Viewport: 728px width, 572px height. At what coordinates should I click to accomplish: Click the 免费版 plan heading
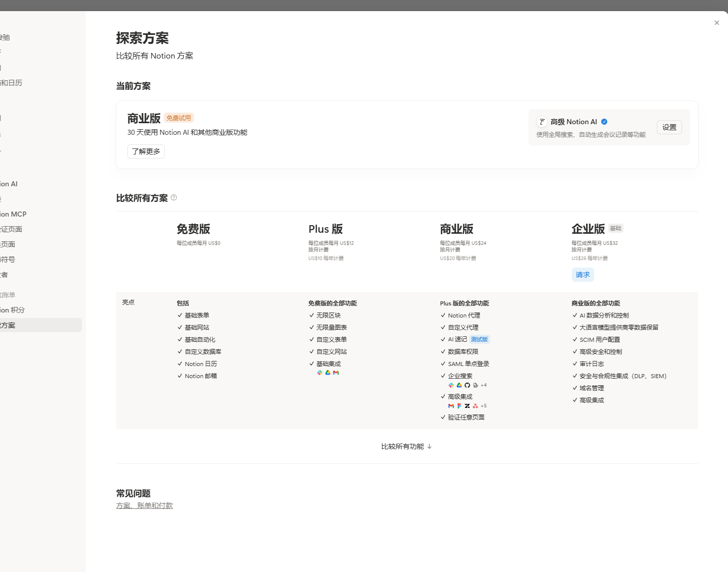coord(193,229)
